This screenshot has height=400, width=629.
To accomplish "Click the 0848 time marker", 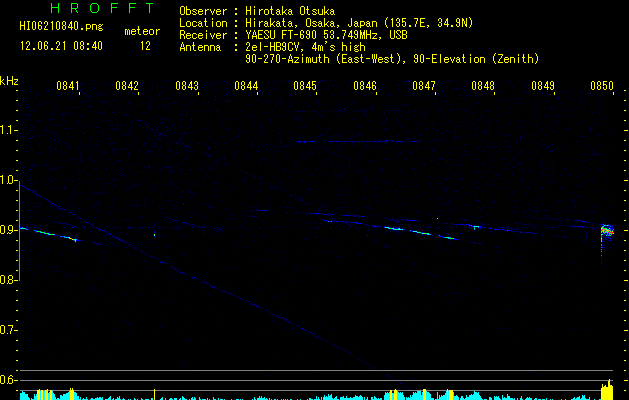I will pyautogui.click(x=483, y=85).
